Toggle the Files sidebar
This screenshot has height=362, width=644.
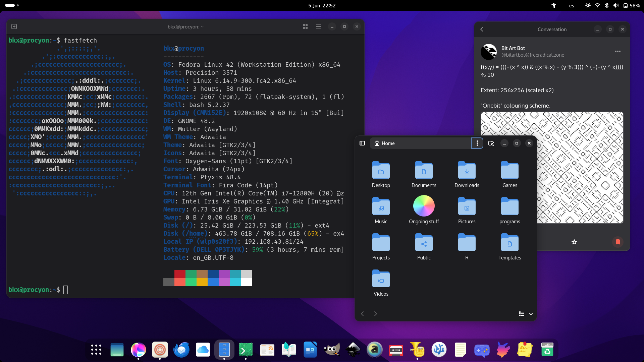pyautogui.click(x=362, y=143)
